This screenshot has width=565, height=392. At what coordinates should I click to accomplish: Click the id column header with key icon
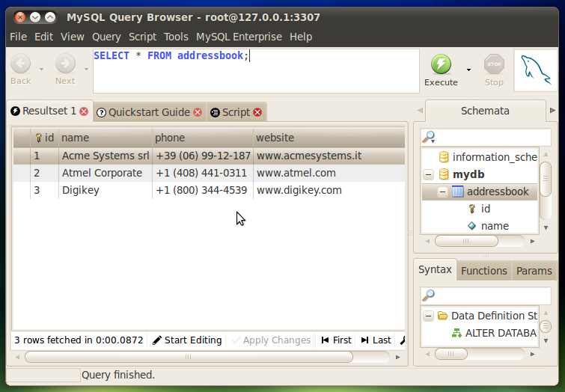pyautogui.click(x=44, y=138)
